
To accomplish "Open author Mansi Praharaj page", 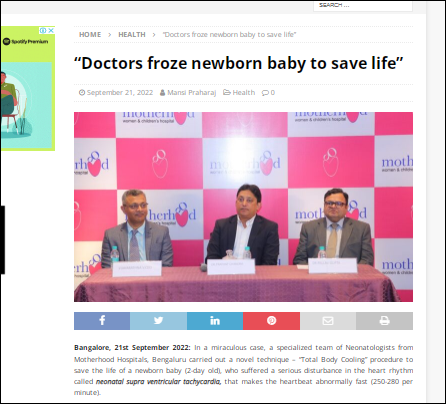I will [x=192, y=93].
